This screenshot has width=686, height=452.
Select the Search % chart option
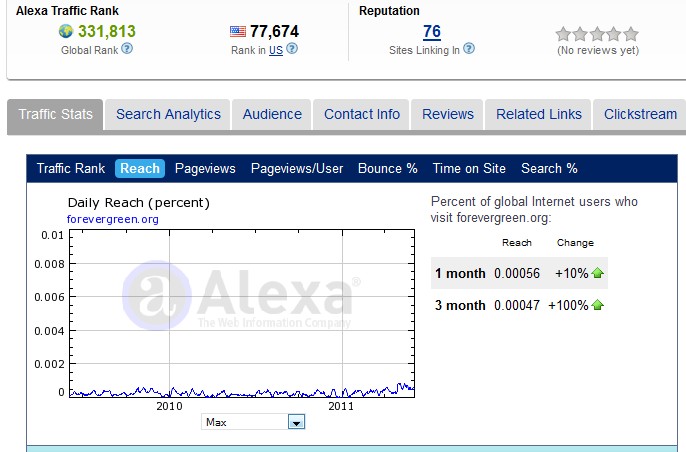pos(550,168)
